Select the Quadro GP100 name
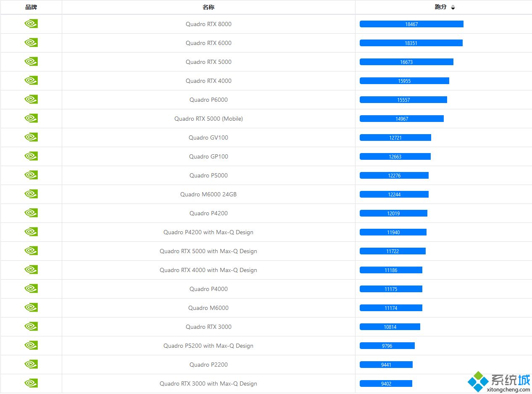This screenshot has width=532, height=394. 208,156
